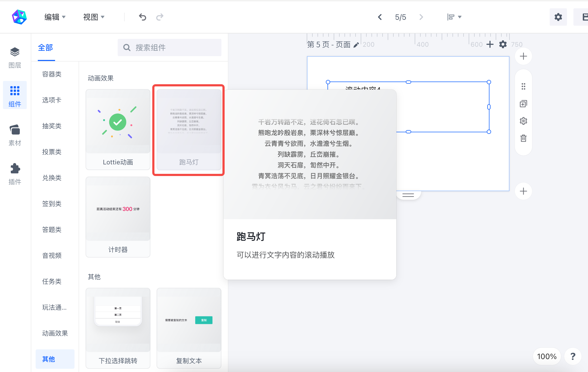The width and height of the screenshot is (588, 372).
Task: Delete the page with trash icon
Action: pyautogui.click(x=523, y=138)
